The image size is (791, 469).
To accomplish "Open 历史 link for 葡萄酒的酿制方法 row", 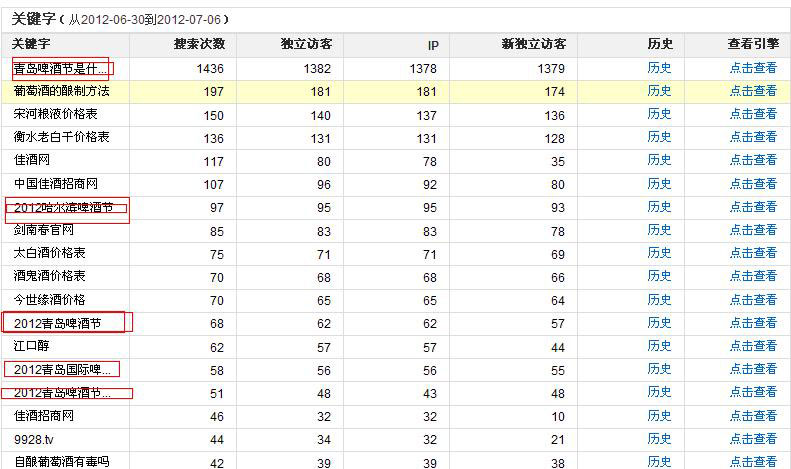I will point(659,91).
